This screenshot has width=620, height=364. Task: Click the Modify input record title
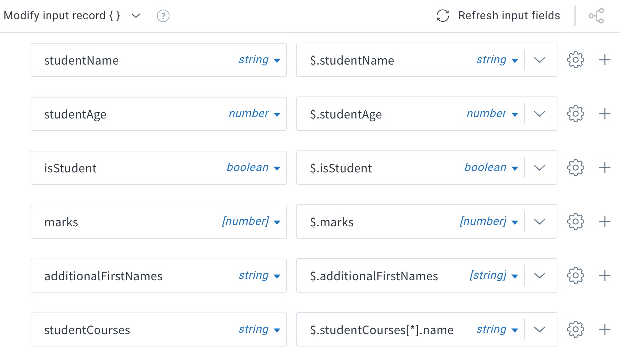(x=62, y=16)
